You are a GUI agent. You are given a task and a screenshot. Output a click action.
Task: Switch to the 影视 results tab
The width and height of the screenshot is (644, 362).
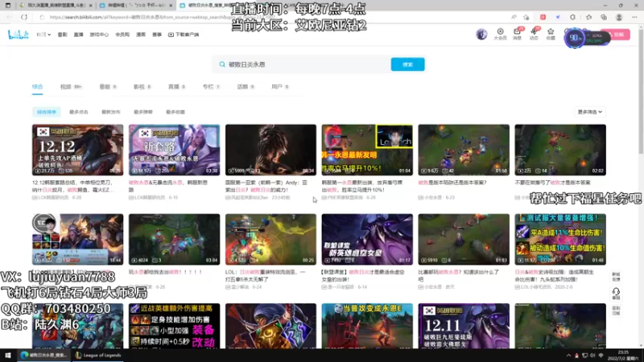142,87
